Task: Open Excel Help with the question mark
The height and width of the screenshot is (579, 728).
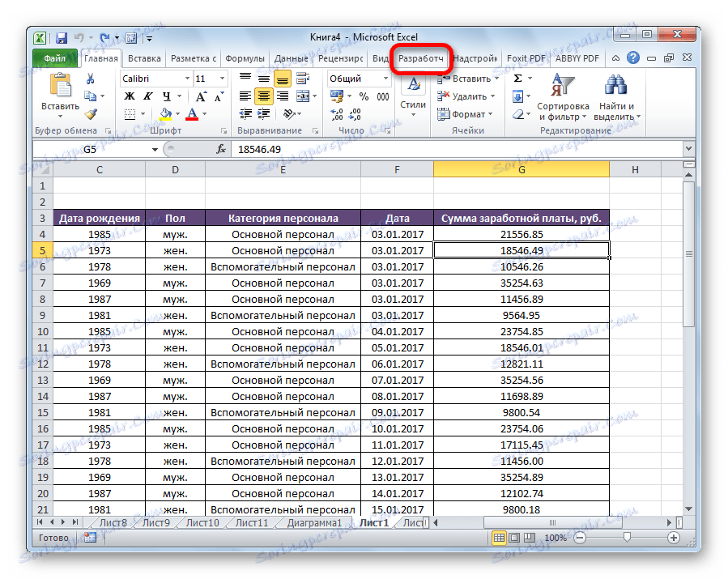Action: [x=632, y=58]
